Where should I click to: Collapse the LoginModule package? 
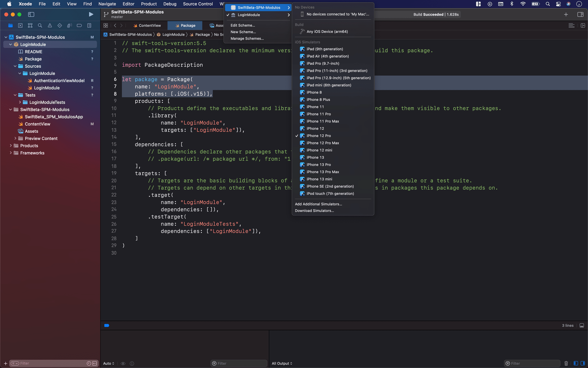[x=11, y=44]
